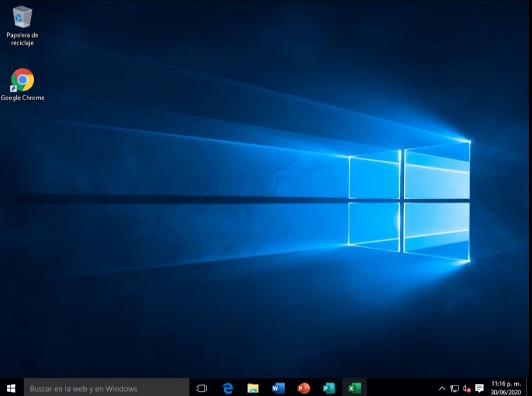Image resolution: width=532 pixels, height=396 pixels.
Task: Open the muted volume control
Action: click(x=466, y=388)
